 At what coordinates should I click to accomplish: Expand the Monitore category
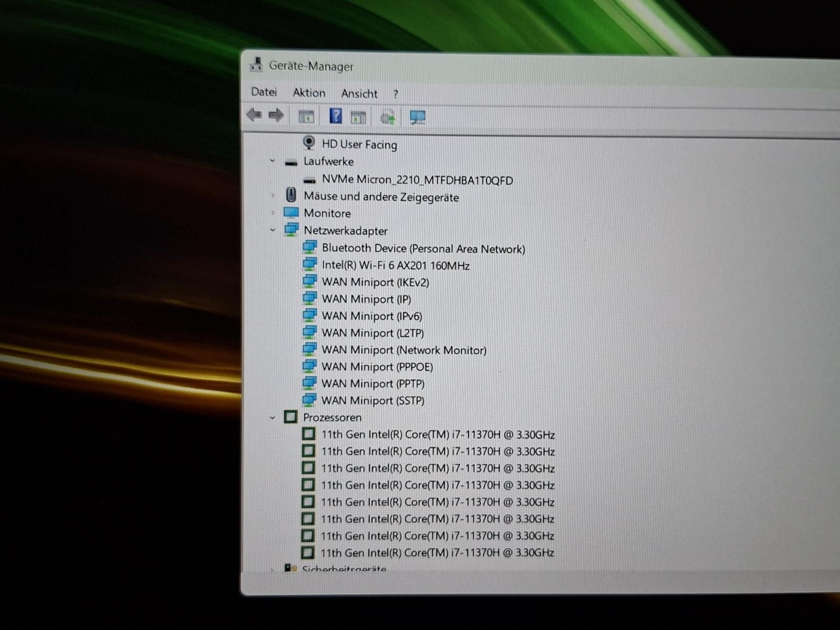273,213
